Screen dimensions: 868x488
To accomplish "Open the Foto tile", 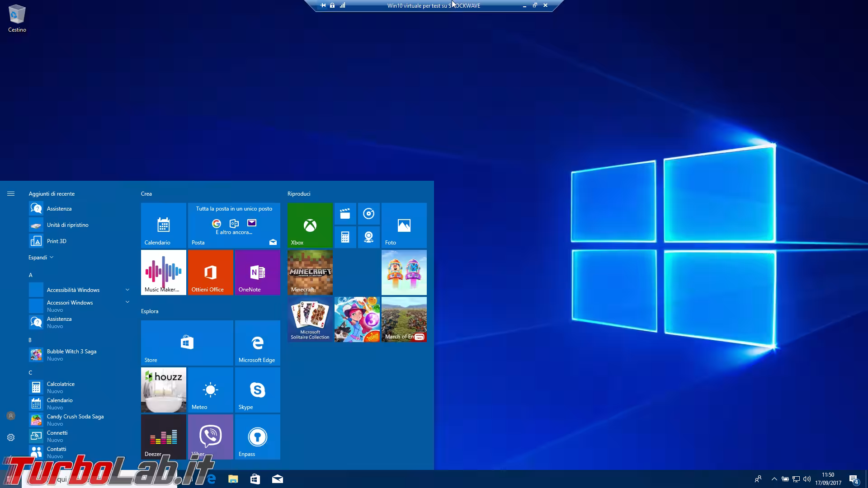I will (x=404, y=225).
